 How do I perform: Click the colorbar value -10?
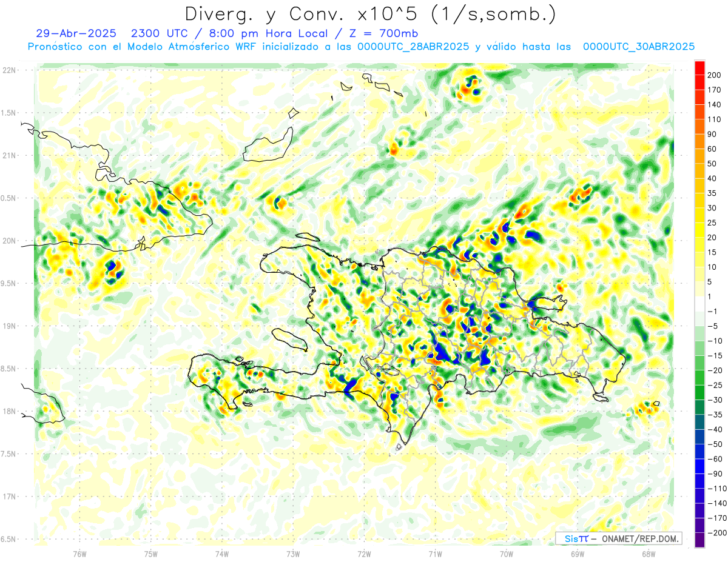coord(716,341)
